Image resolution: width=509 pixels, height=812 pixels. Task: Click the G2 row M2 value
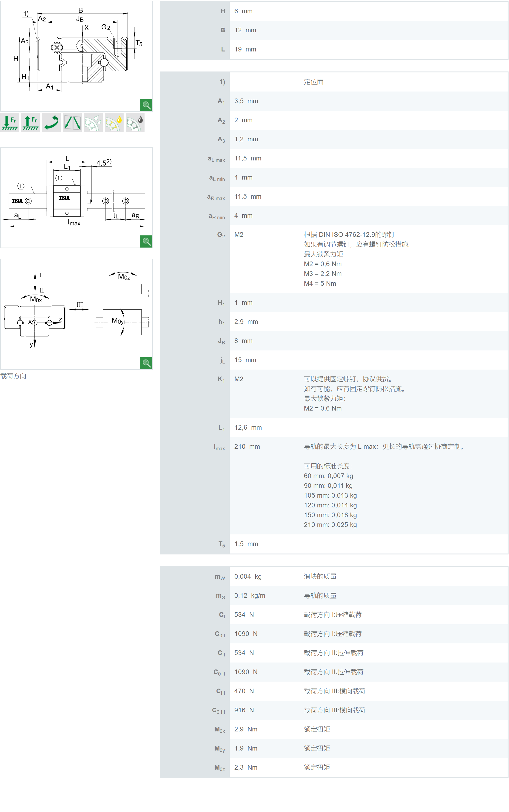239,235
